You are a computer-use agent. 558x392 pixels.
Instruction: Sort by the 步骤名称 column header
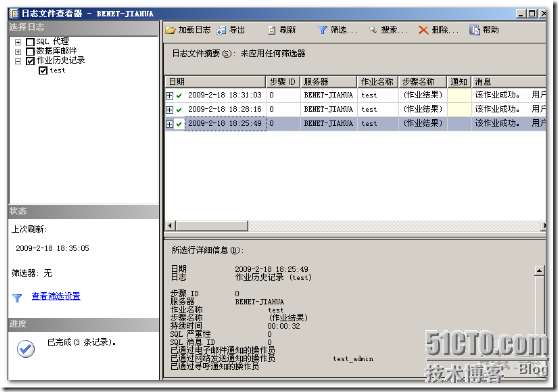coord(422,82)
